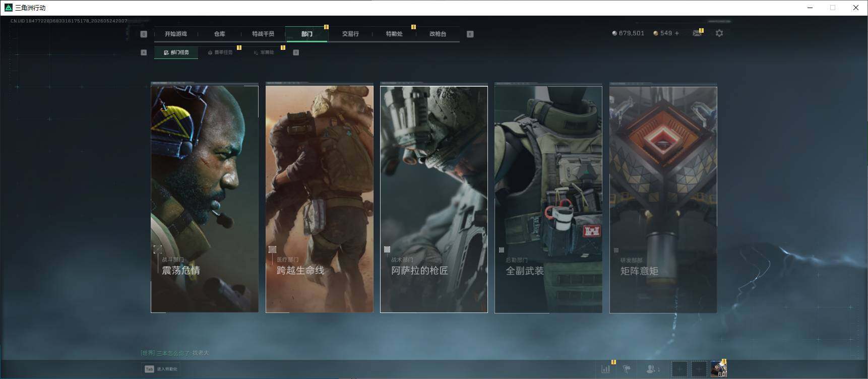Click the flag icon in bottom bar

(627, 369)
